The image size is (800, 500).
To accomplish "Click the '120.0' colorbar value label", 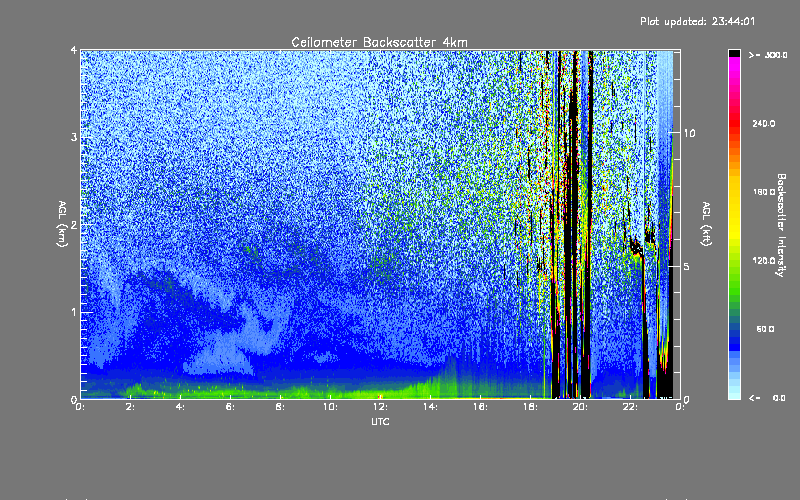I will point(764,261).
